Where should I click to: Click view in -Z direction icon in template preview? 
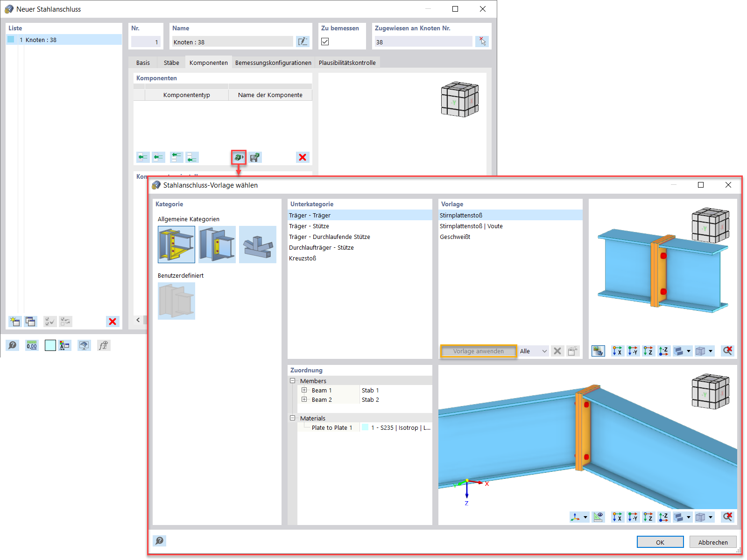pyautogui.click(x=663, y=351)
